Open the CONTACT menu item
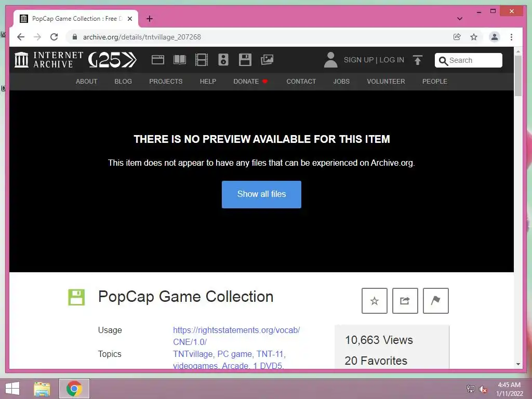Viewport: 532px width, 399px height. (301, 82)
